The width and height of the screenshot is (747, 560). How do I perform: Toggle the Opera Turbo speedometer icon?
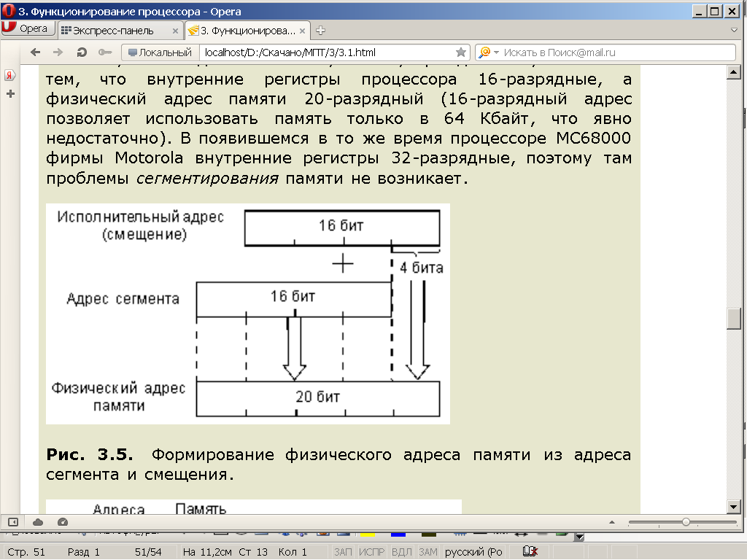click(x=63, y=522)
